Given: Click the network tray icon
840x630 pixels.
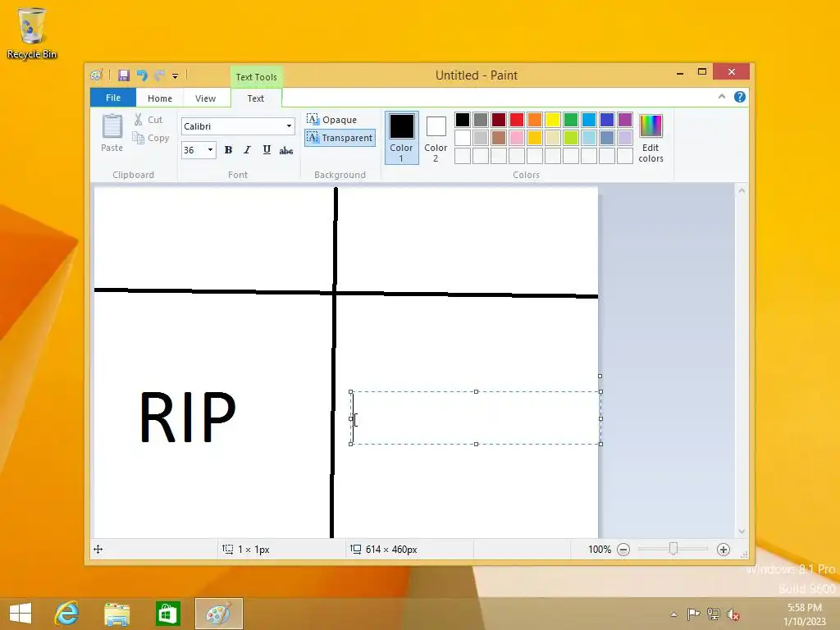Looking at the screenshot, I should pos(713,614).
